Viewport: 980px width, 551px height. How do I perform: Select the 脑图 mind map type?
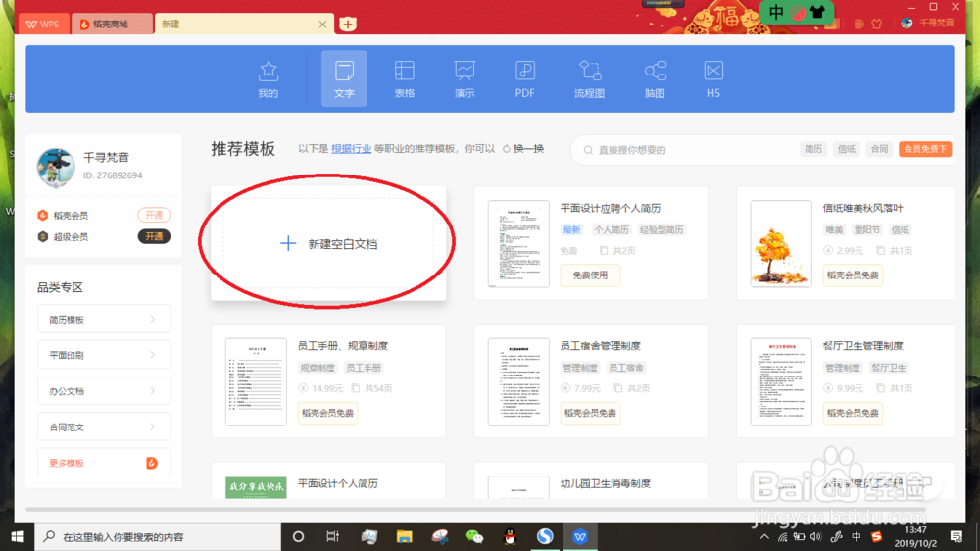(x=655, y=79)
